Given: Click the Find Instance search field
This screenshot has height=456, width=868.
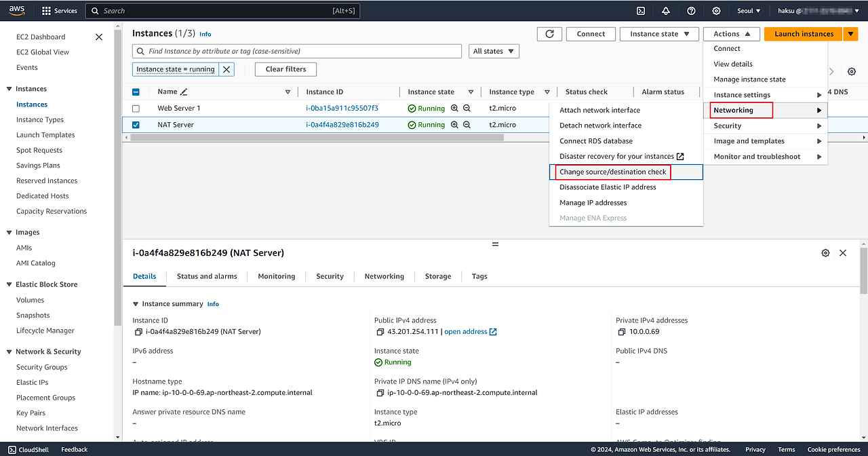Looking at the screenshot, I should [x=298, y=52].
